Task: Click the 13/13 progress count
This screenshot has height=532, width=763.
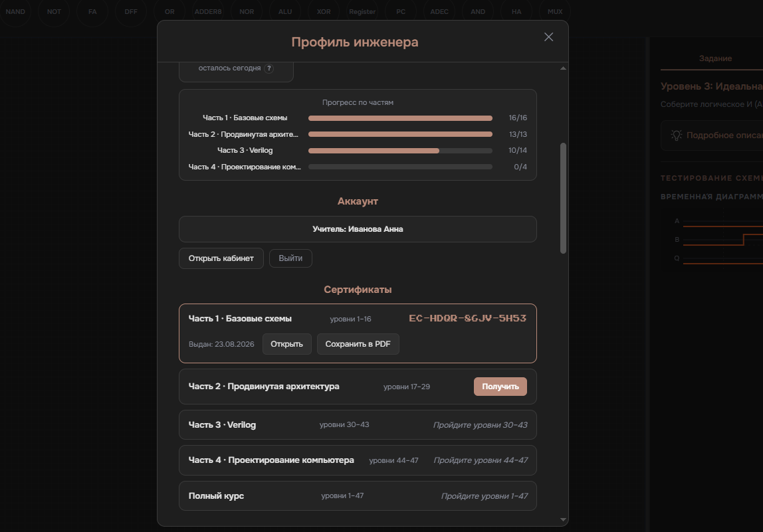Action: tap(518, 134)
